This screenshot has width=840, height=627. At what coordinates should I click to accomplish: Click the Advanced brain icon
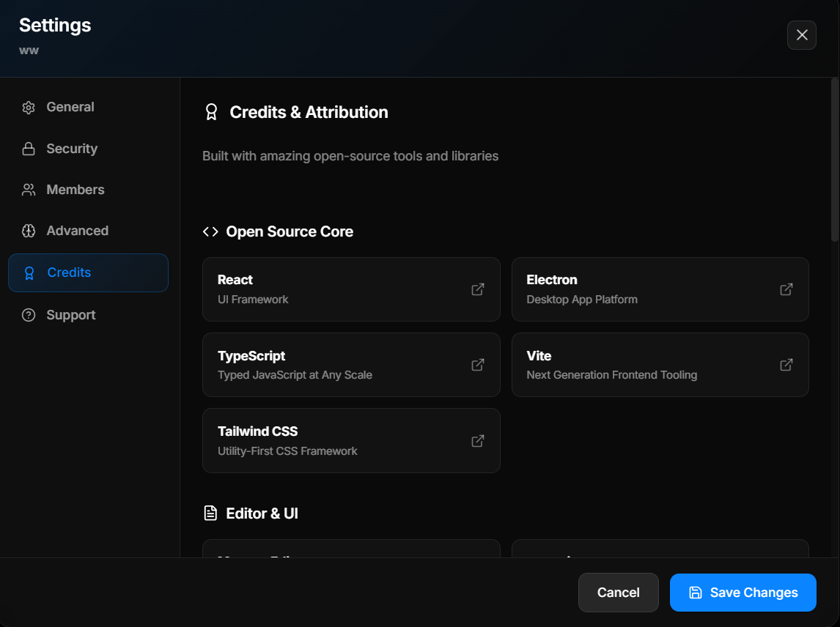(29, 231)
